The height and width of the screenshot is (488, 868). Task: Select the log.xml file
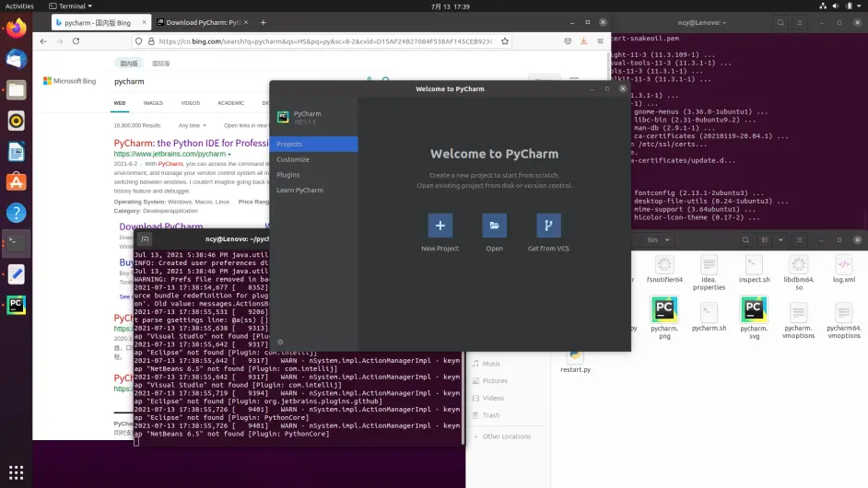click(x=844, y=270)
